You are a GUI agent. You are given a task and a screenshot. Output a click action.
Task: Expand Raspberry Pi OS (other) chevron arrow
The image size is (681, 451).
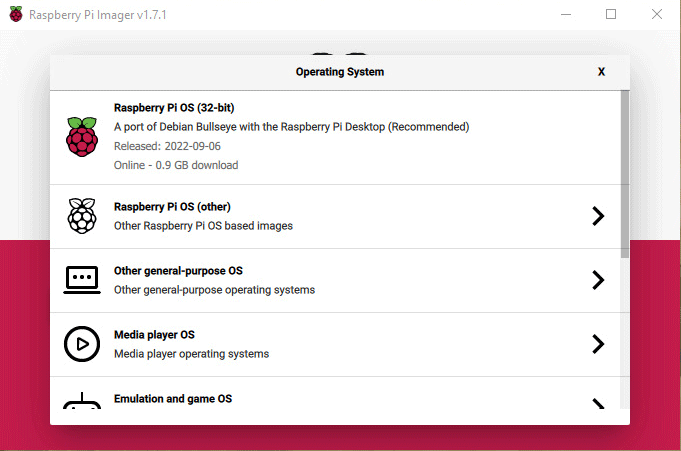point(598,216)
